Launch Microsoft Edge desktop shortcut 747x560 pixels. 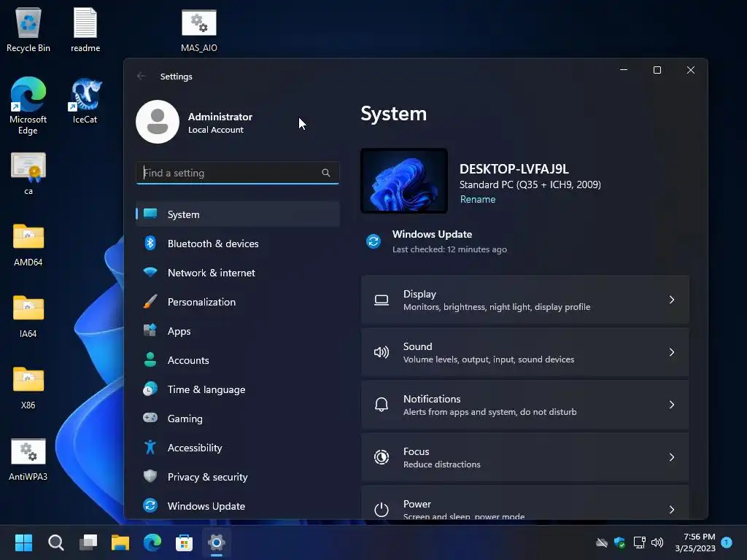(x=28, y=106)
